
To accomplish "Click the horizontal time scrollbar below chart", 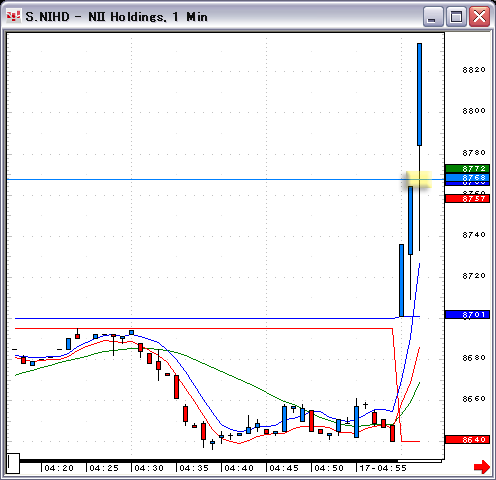I will pyautogui.click(x=231, y=461).
